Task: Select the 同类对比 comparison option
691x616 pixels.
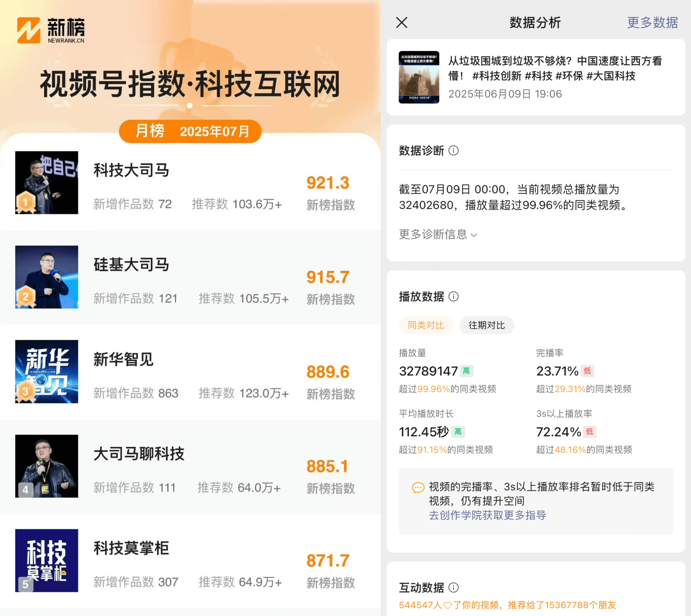Action: tap(426, 325)
